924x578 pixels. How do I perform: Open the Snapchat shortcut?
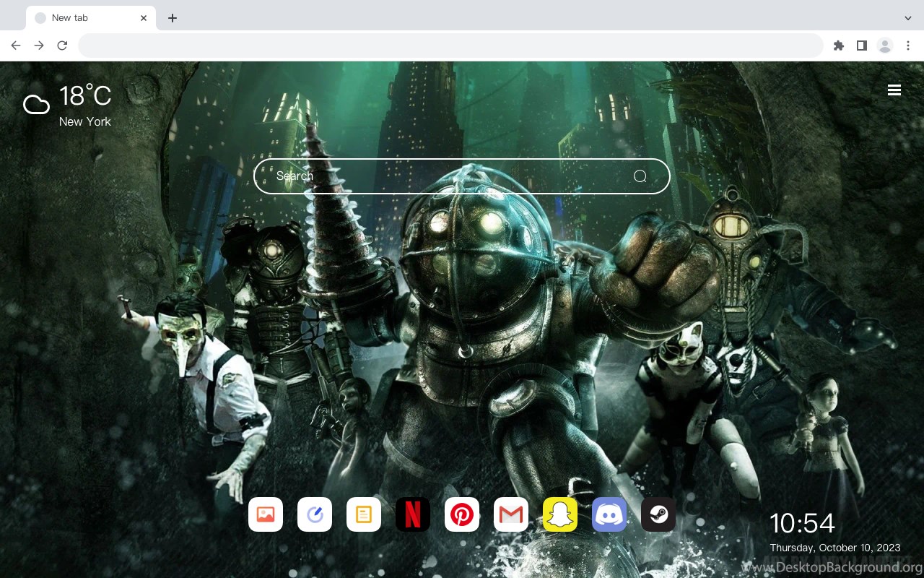[x=560, y=514]
